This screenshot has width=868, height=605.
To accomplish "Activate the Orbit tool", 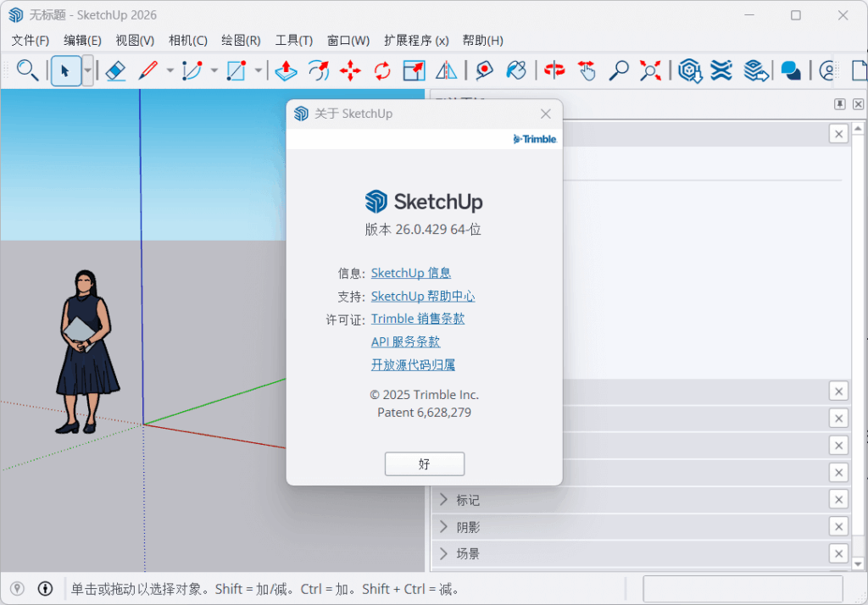I will tap(554, 71).
